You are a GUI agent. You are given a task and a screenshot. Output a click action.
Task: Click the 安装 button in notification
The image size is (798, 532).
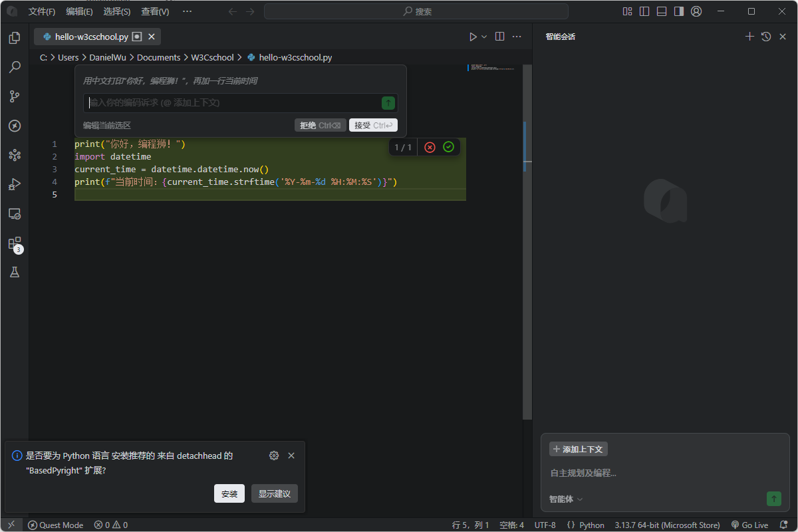point(229,493)
